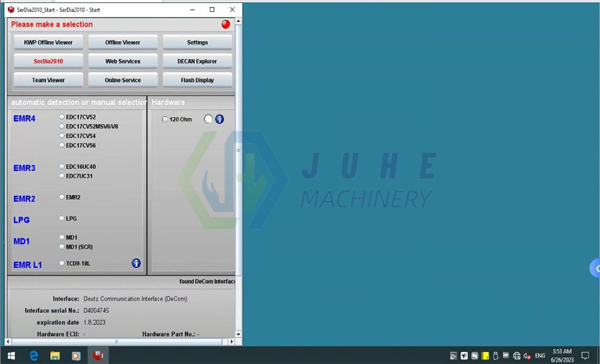The image size is (600, 364).
Task: Open Team Viewer from SerDia
Action: 48,80
